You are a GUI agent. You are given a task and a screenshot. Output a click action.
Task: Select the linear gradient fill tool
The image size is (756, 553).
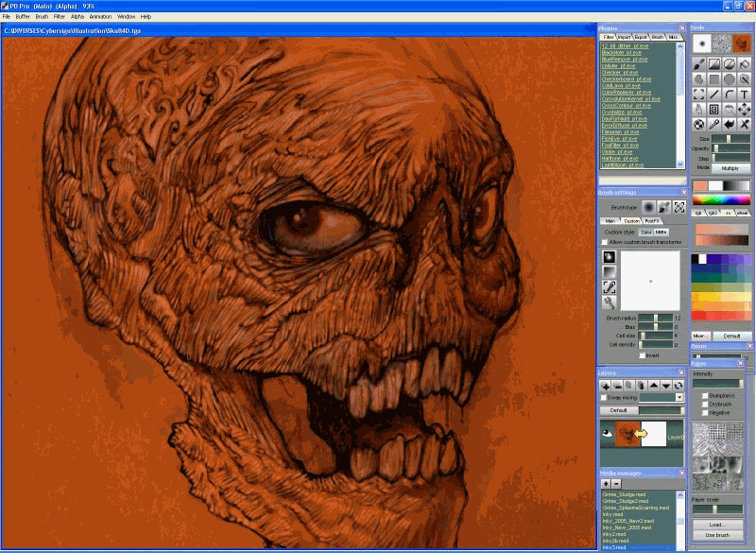tap(714, 63)
